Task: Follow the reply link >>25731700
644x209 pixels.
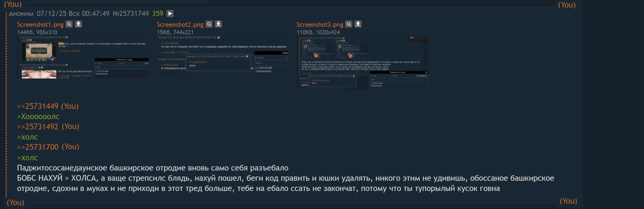Action: click(38, 147)
